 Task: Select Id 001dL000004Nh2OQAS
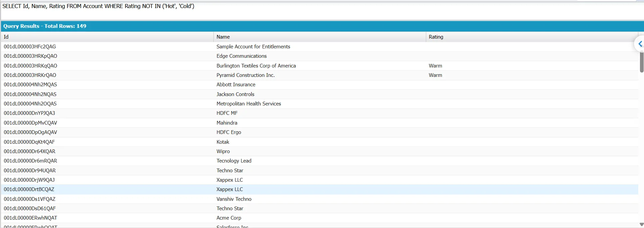(x=30, y=104)
